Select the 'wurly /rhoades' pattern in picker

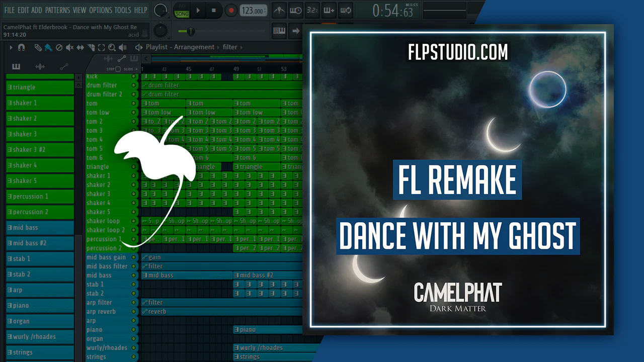point(40,336)
